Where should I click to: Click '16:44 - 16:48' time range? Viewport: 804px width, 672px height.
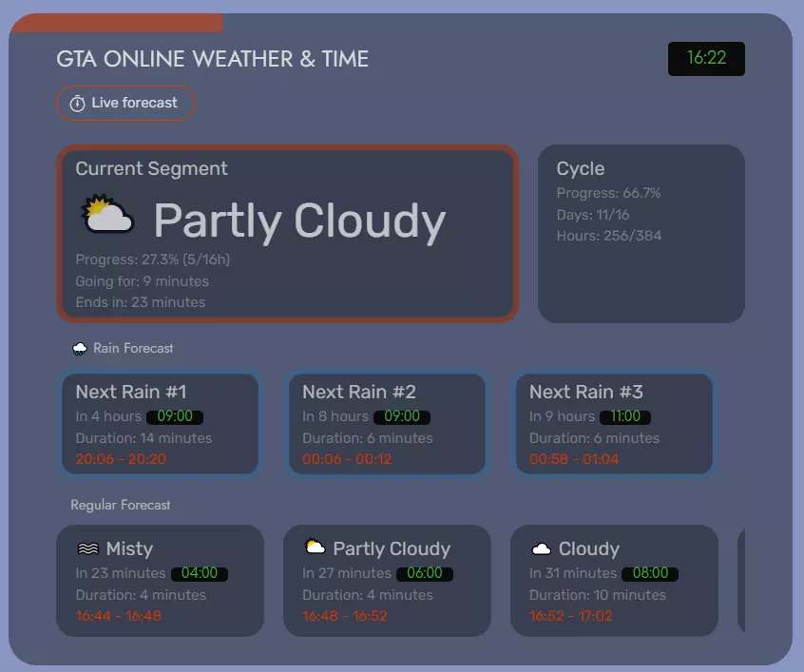pyautogui.click(x=119, y=616)
